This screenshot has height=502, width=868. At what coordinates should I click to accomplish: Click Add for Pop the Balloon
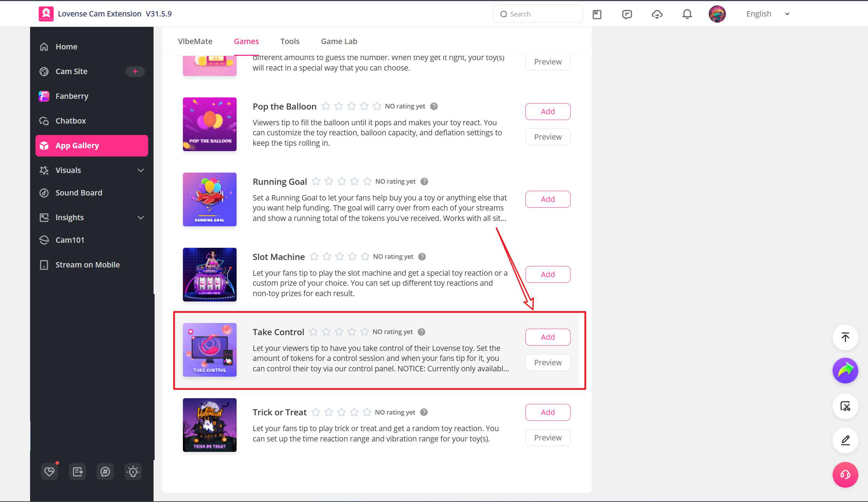[x=548, y=111]
